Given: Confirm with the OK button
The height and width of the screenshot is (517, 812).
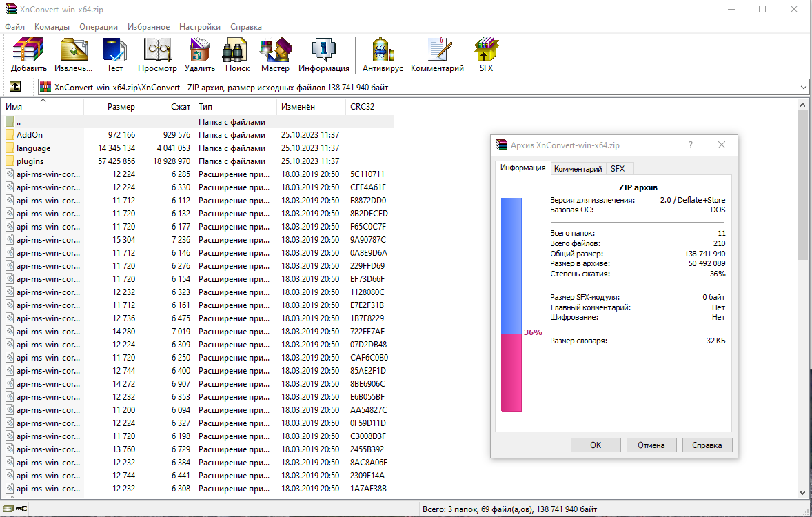Looking at the screenshot, I should (596, 445).
